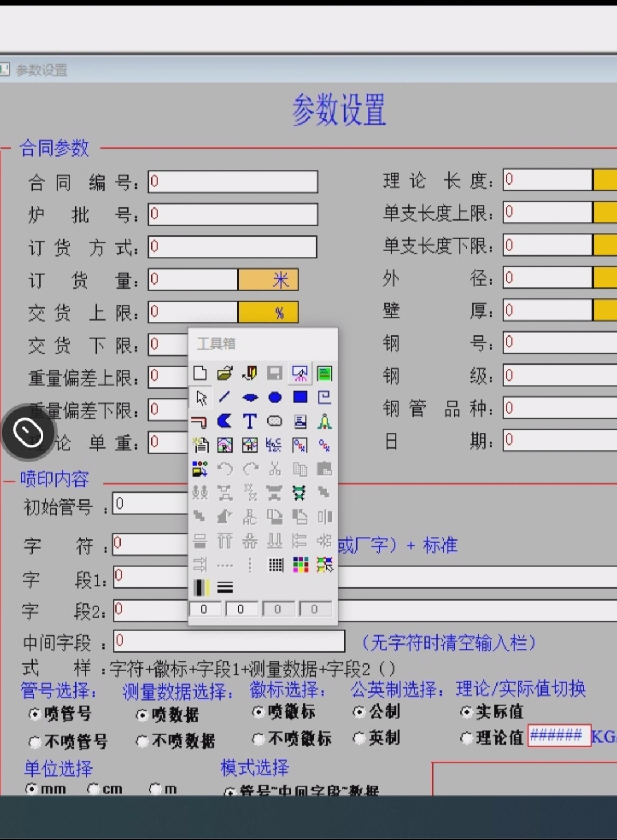Select the red pipe drawing tool

[199, 422]
